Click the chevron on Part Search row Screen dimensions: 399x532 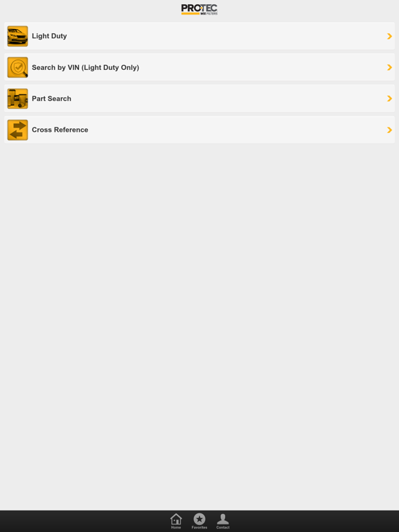click(389, 98)
